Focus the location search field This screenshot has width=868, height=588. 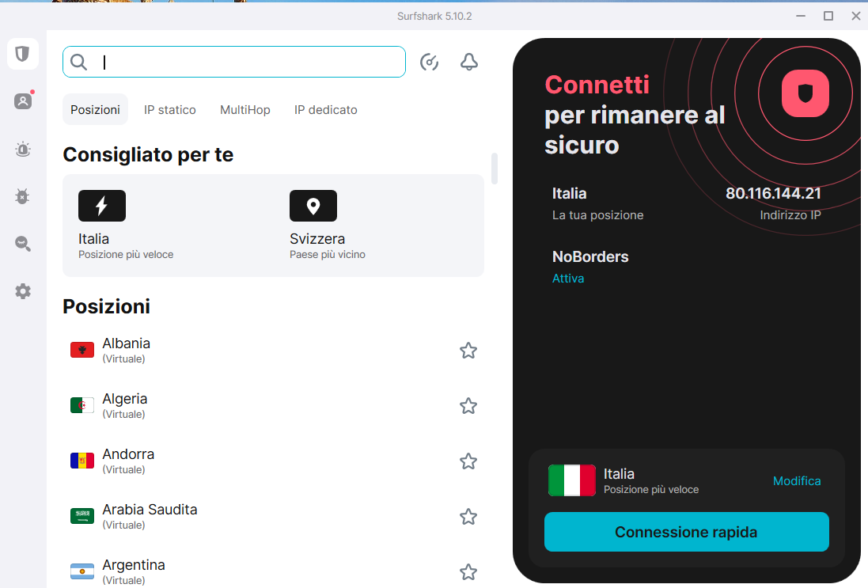click(234, 62)
